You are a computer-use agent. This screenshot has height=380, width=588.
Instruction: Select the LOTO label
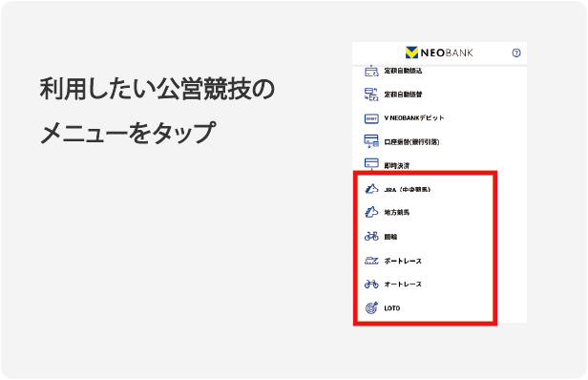tap(392, 308)
